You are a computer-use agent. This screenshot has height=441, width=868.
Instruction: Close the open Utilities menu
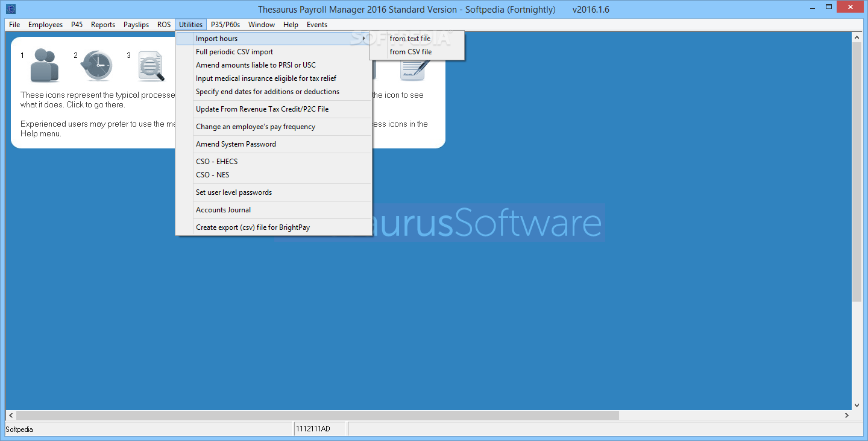[x=190, y=25]
